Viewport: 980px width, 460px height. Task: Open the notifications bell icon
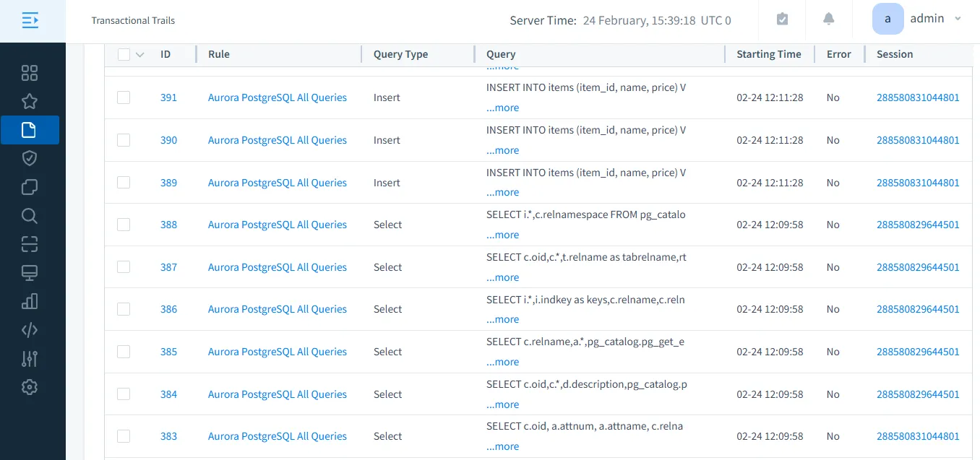(x=829, y=19)
